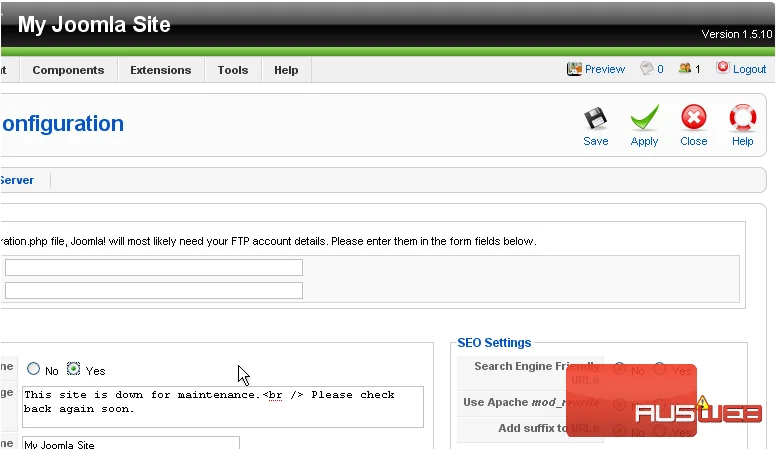Click the first FTP details input field

click(x=154, y=267)
